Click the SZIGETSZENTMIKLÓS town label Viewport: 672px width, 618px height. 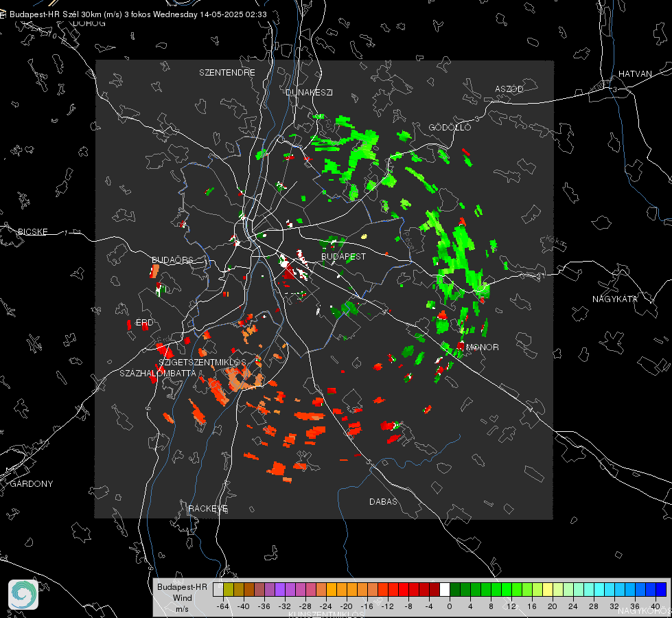pos(202,362)
